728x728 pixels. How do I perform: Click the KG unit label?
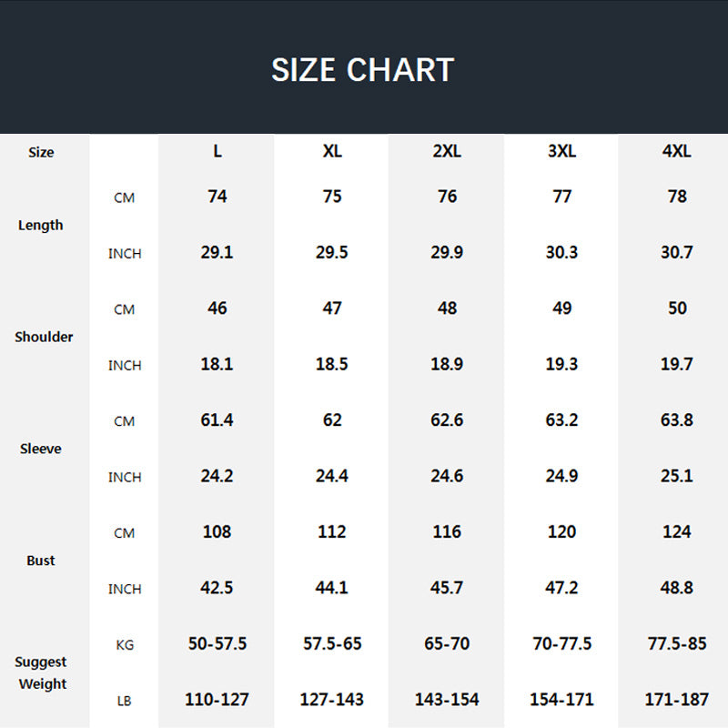pyautogui.click(x=125, y=645)
